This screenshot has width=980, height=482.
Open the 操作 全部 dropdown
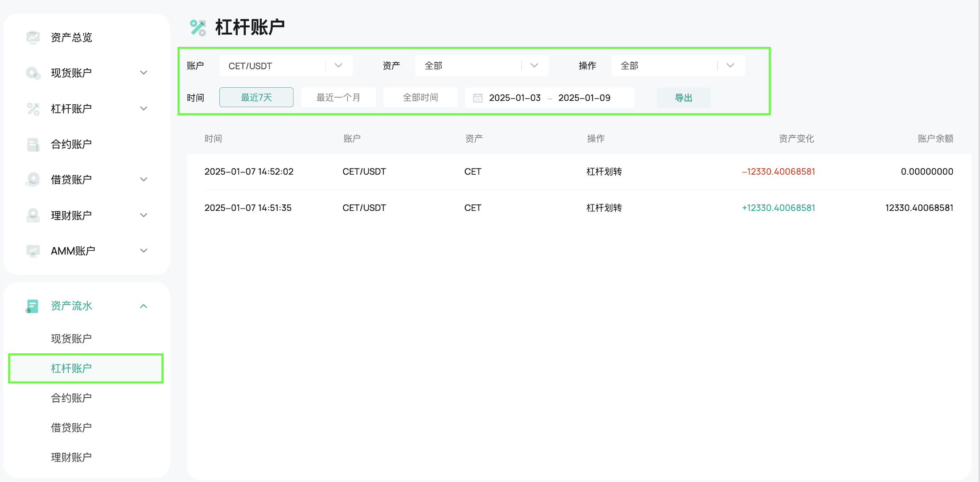677,66
